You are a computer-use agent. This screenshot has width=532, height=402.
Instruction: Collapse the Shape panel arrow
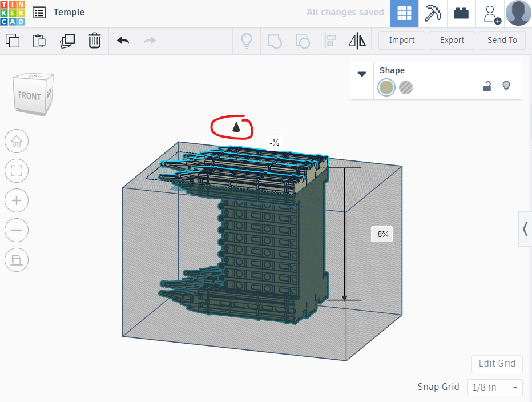[362, 74]
